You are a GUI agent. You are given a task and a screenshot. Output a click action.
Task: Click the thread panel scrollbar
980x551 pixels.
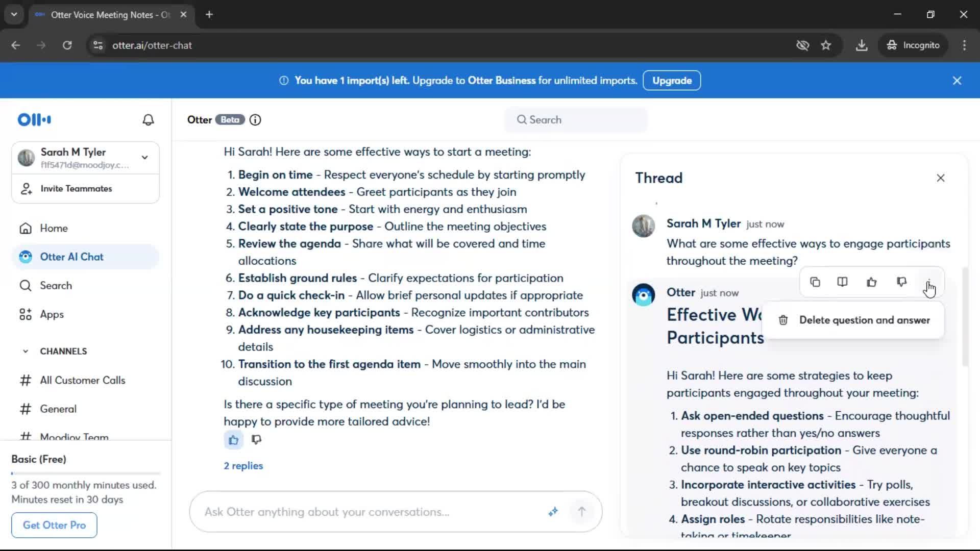tap(965, 316)
